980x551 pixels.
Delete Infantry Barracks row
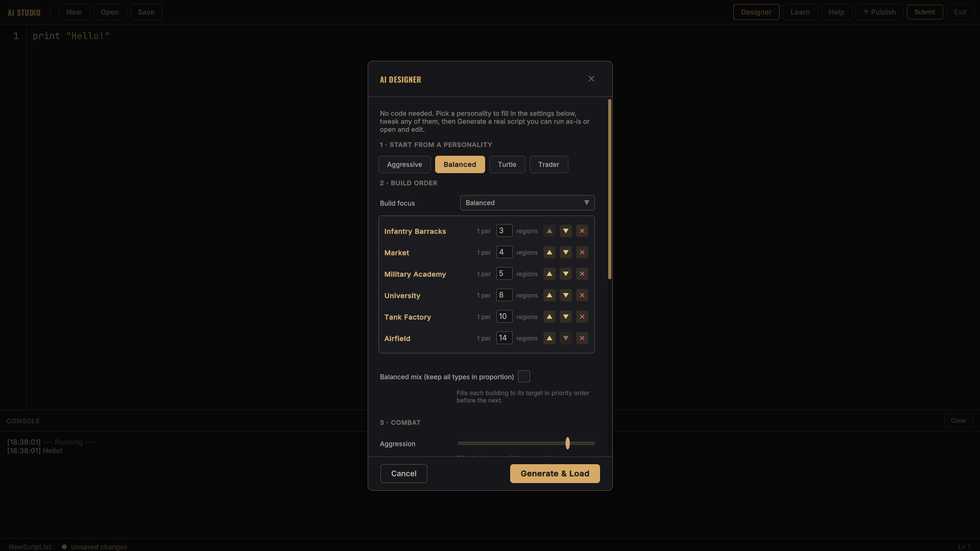click(582, 231)
